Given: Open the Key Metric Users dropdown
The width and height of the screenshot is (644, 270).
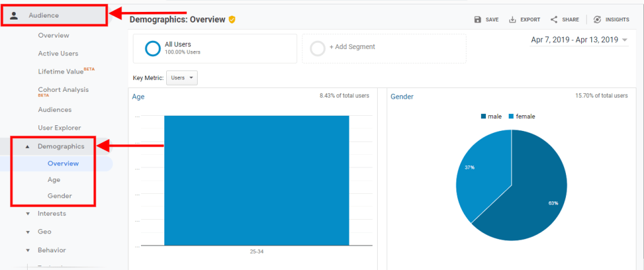Looking at the screenshot, I should coord(183,77).
